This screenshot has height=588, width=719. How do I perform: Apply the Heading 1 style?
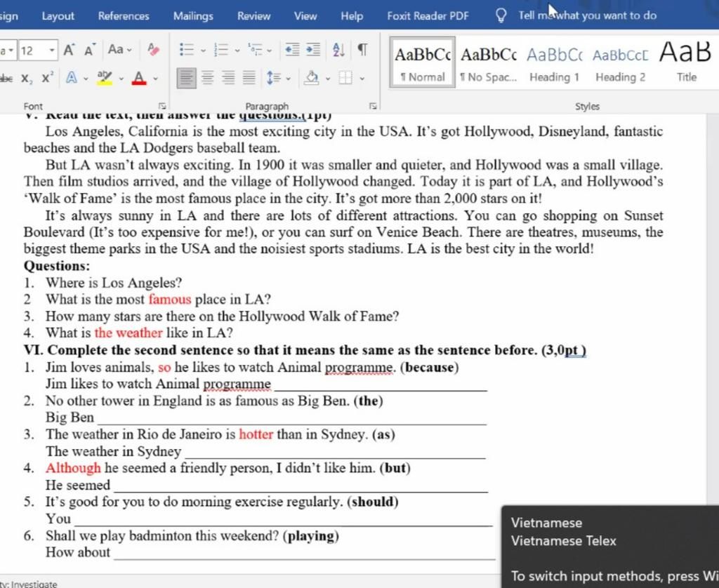coord(555,62)
